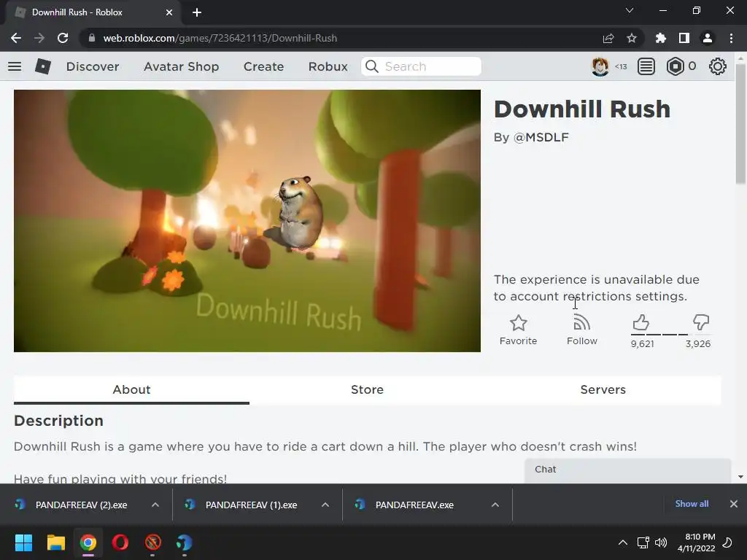Follow the Downhill Rush experience
The width and height of the screenshot is (747, 560).
[581, 330]
